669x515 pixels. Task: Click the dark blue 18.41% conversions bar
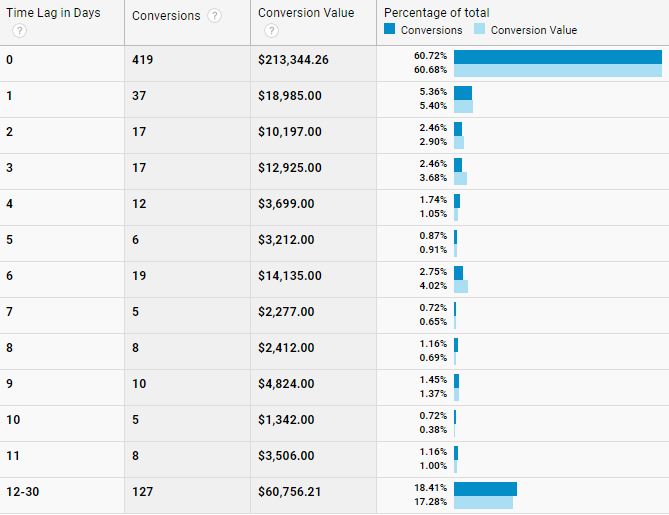(485, 489)
